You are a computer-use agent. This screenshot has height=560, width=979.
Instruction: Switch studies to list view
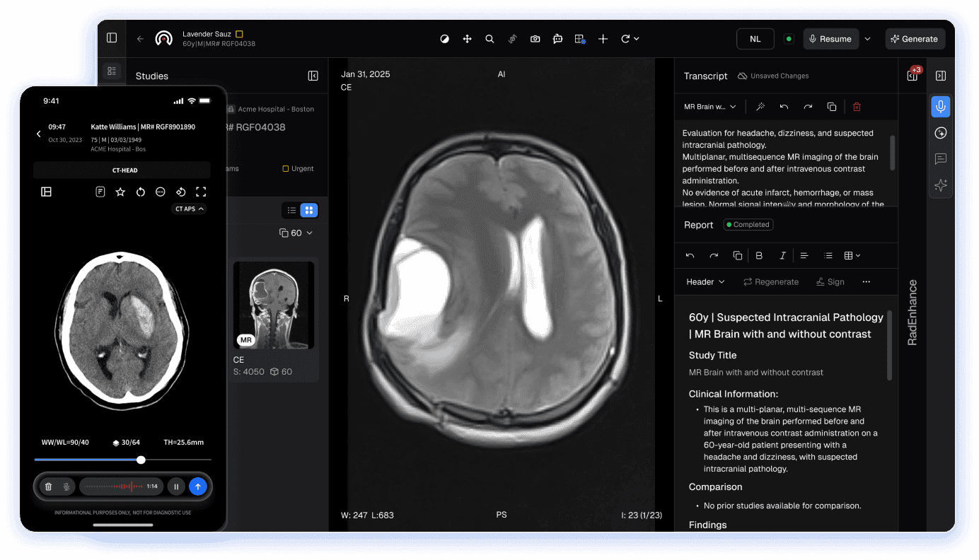pos(291,210)
